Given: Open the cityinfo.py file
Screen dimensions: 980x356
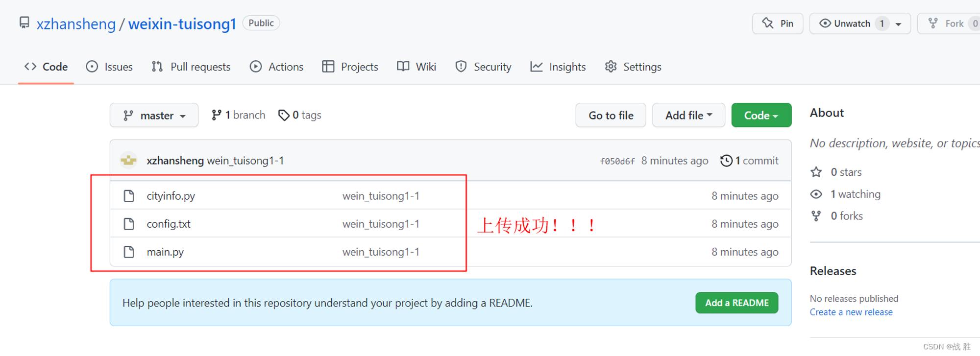Looking at the screenshot, I should tap(171, 196).
